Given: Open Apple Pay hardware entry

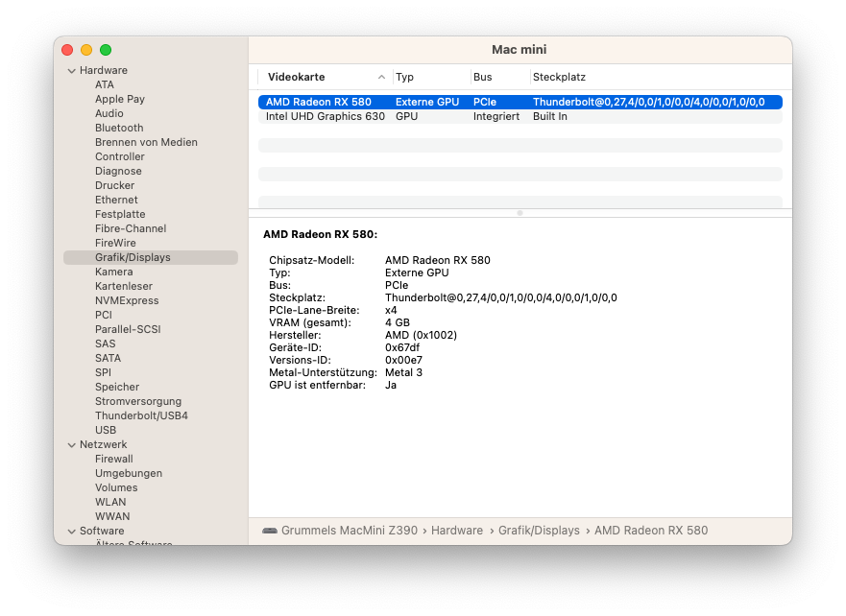Looking at the screenshot, I should coord(120,99).
